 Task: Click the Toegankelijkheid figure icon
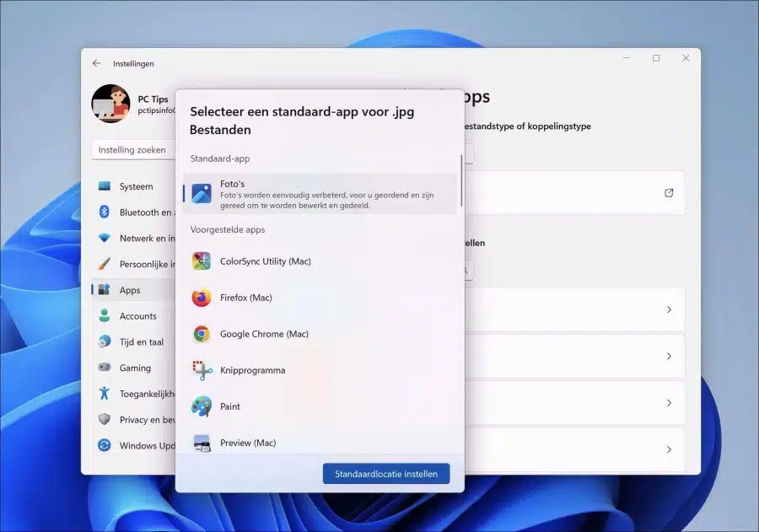[x=104, y=393]
